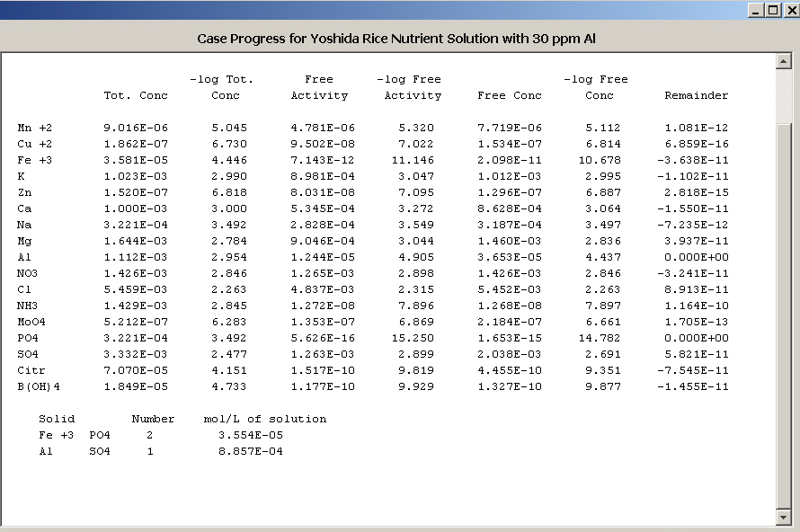Minimize the Case Progress window
The image size is (800, 532).
point(756,10)
